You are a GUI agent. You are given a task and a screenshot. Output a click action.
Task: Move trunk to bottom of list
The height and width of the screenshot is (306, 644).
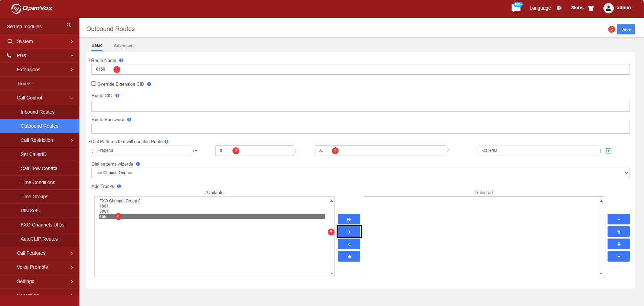(619, 256)
